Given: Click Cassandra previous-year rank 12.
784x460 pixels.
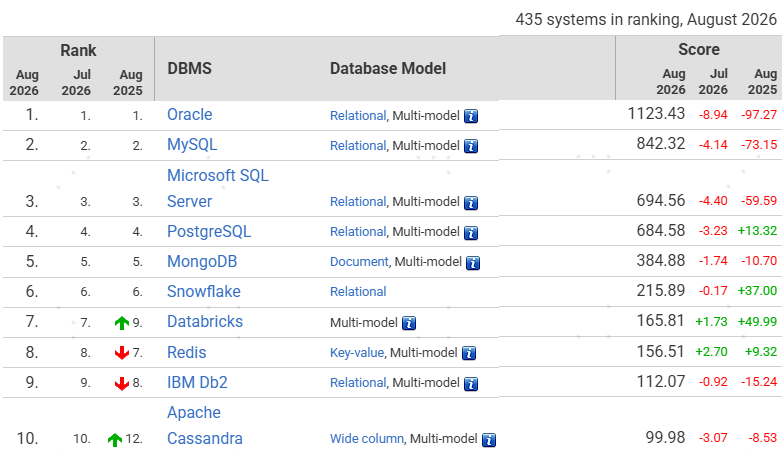Looking at the screenshot, I should 134,439.
